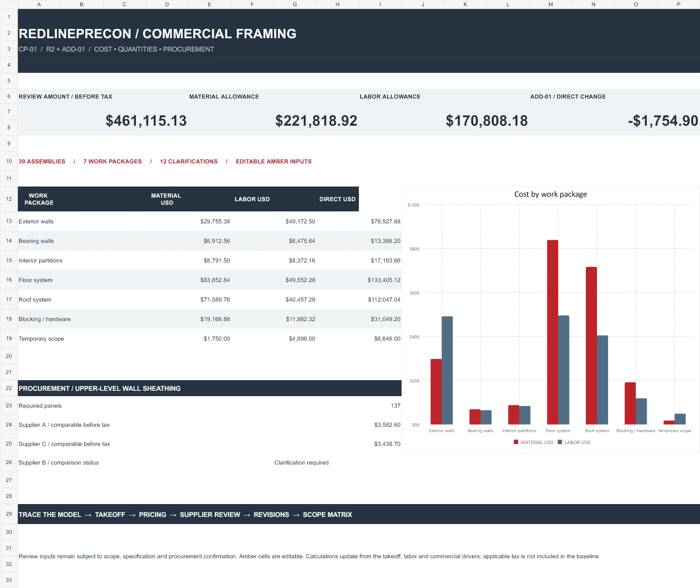Click the 'ADD-01 / DIRECT CHANGE' heading label
The width and height of the screenshot is (700, 588).
click(568, 97)
